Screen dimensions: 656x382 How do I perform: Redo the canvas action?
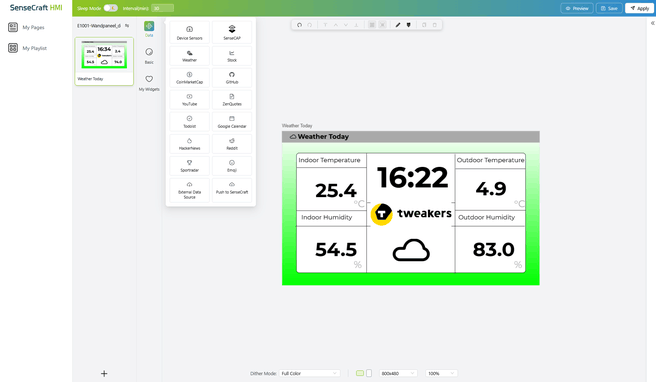[310, 25]
